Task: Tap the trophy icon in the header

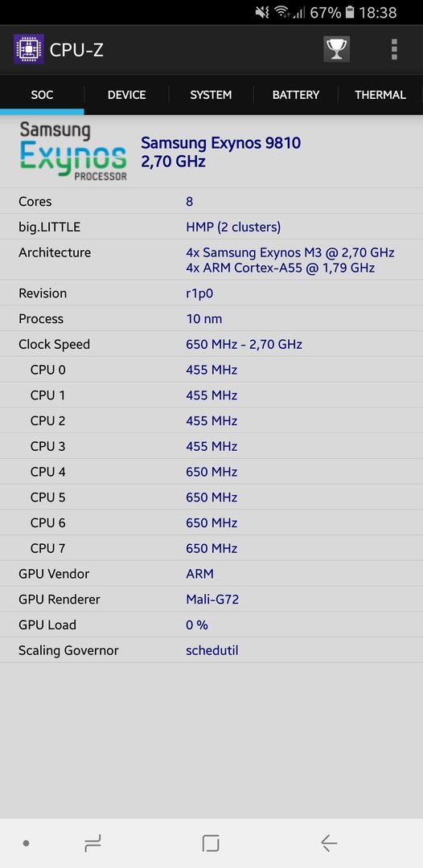Action: click(337, 49)
